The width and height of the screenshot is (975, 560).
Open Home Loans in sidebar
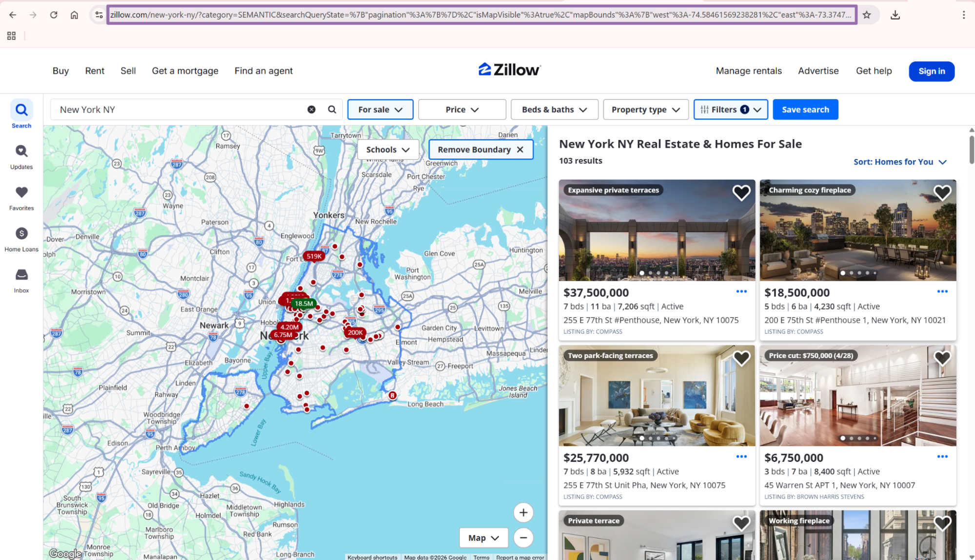click(x=21, y=239)
